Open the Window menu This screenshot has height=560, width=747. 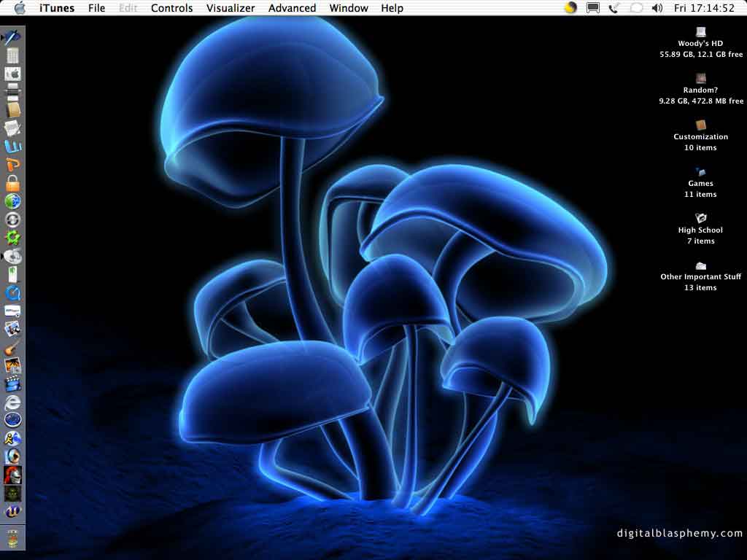point(349,8)
